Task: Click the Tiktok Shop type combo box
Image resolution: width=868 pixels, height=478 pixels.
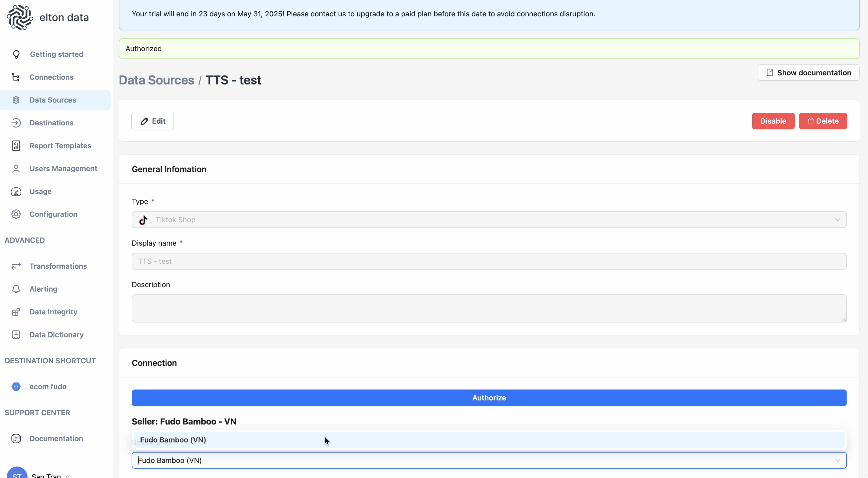Action: (489, 220)
